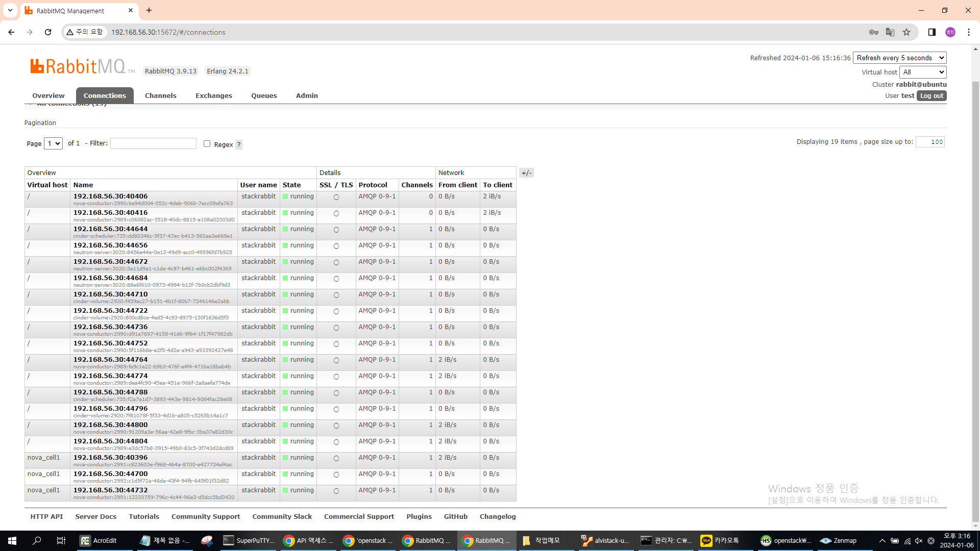Open KakaoTalk from the taskbar
This screenshot has width=980, height=551.
click(x=720, y=541)
